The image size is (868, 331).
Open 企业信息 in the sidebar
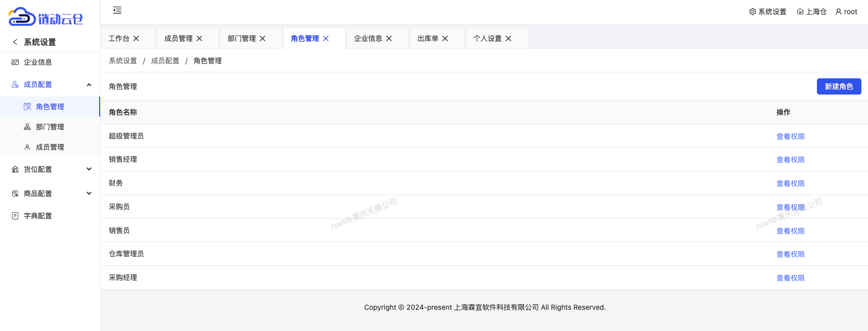38,62
